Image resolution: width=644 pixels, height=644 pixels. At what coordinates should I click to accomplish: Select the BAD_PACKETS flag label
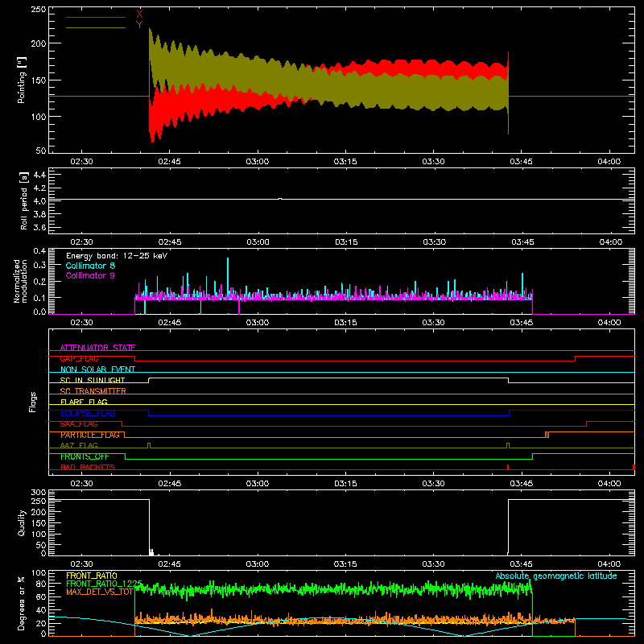coord(88,467)
